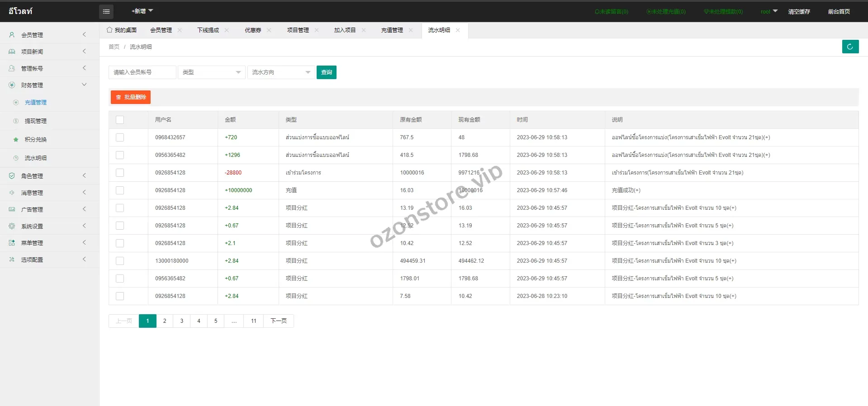Click the 会员管理 sidebar user icon
This screenshot has height=406, width=868.
tap(12, 35)
